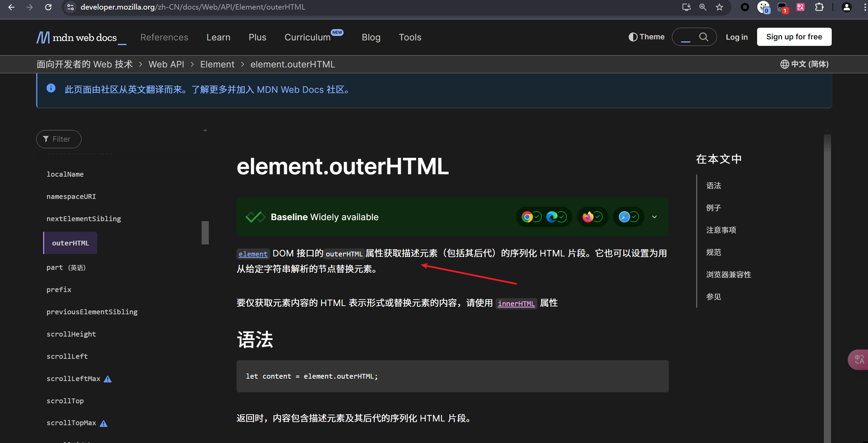
Task: Open the browser extensions puzzle icon
Action: [819, 7]
